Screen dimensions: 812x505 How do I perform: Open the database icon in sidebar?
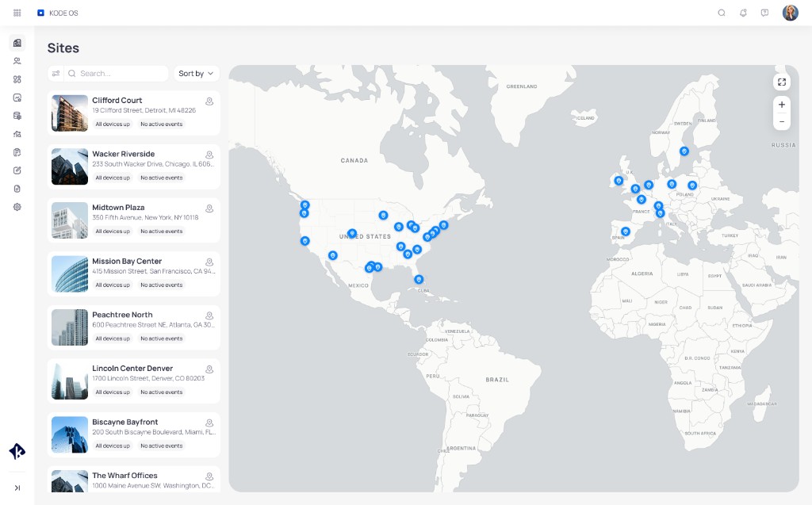(x=17, y=116)
